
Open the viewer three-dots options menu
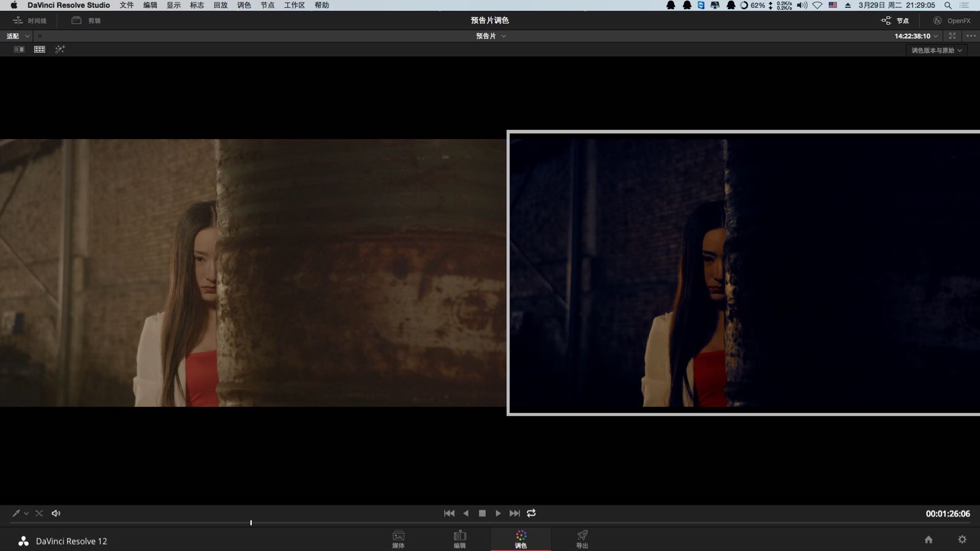(971, 36)
